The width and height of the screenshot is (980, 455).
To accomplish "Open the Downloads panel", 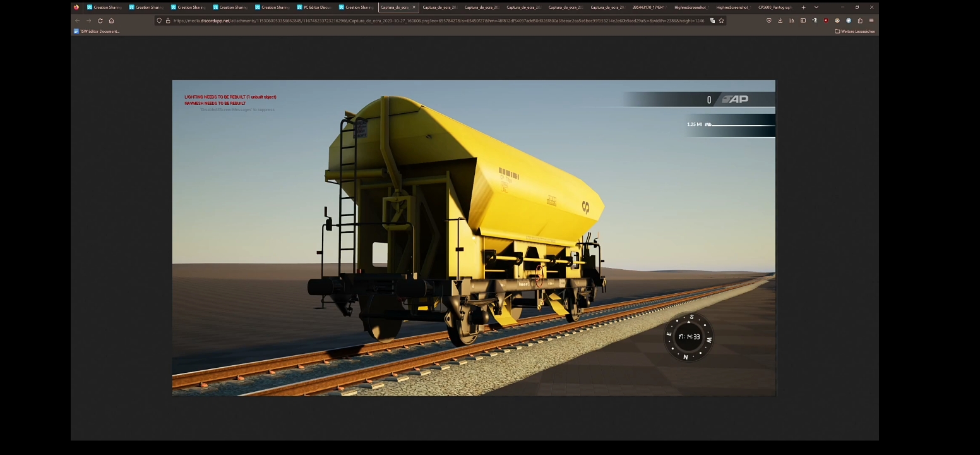I will click(x=780, y=21).
